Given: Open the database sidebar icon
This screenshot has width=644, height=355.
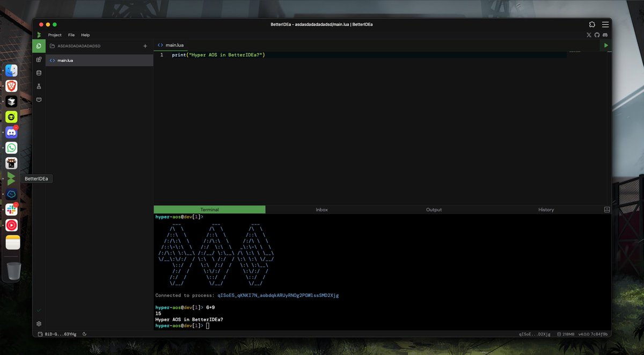Looking at the screenshot, I should point(39,73).
